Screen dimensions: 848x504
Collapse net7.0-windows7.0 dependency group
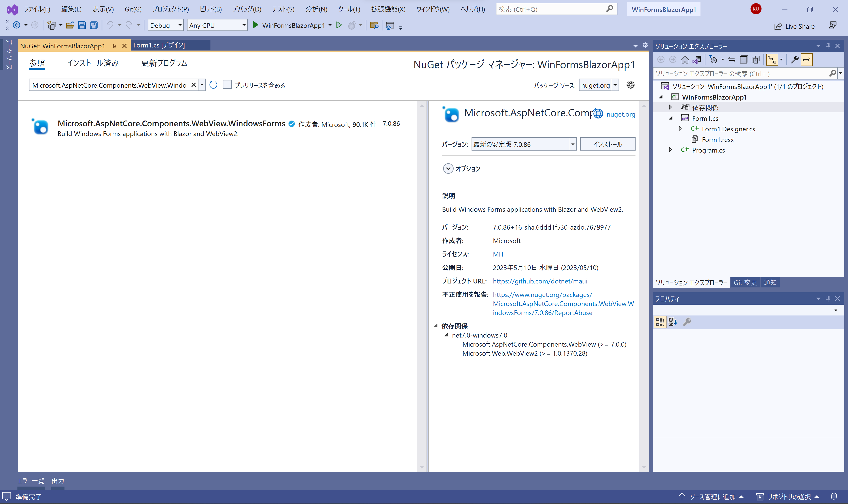tap(446, 335)
